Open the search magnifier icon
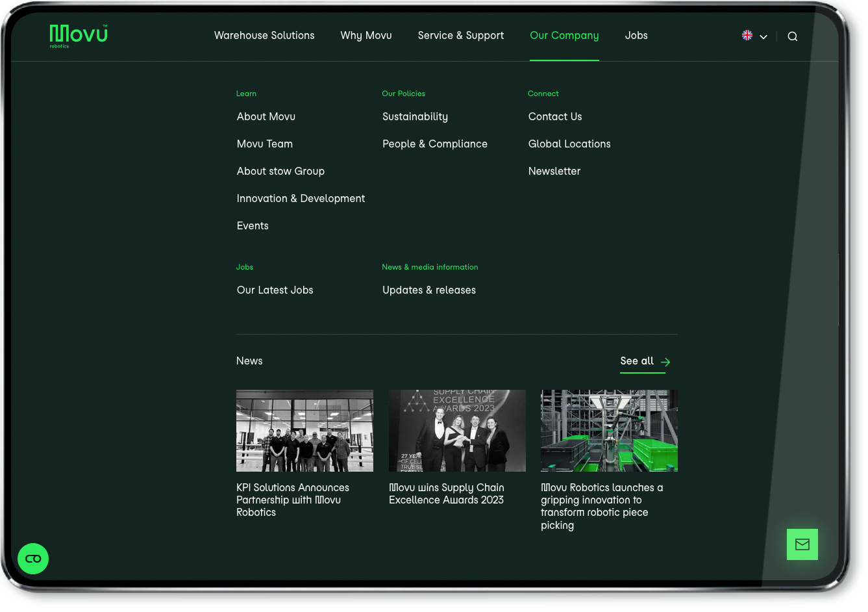868x612 pixels. pos(793,36)
